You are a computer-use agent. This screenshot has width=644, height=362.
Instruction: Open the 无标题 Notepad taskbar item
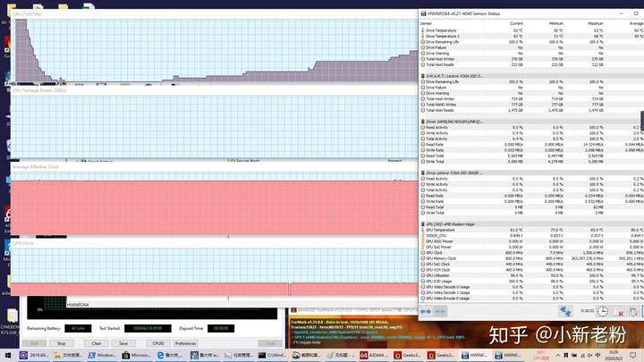click(x=340, y=355)
